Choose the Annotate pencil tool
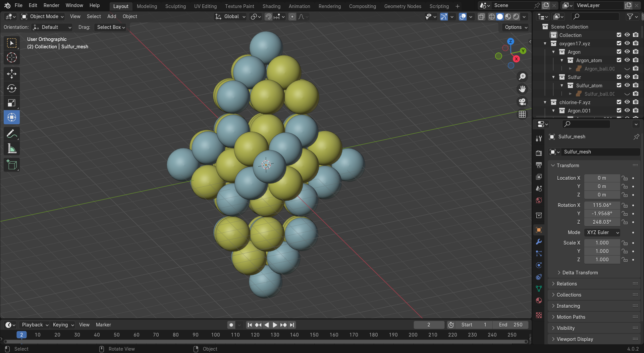This screenshot has width=644, height=353. point(12,134)
